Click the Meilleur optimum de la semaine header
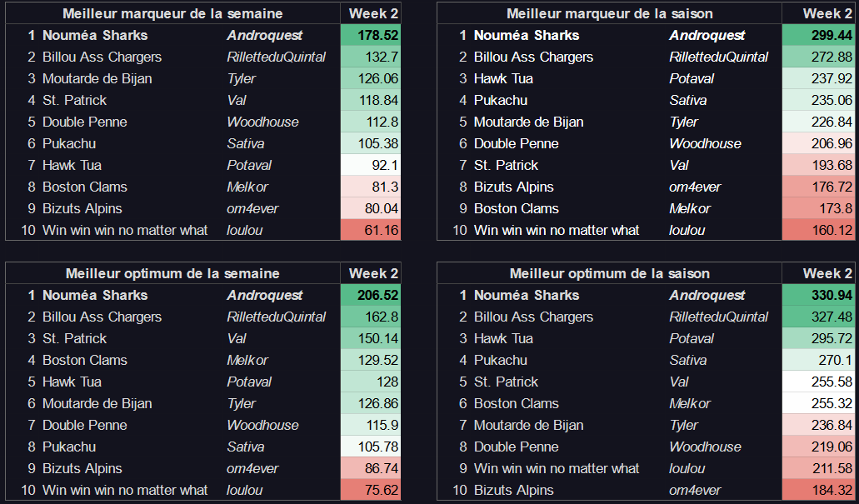Screen dimensions: 859x504 [172, 273]
